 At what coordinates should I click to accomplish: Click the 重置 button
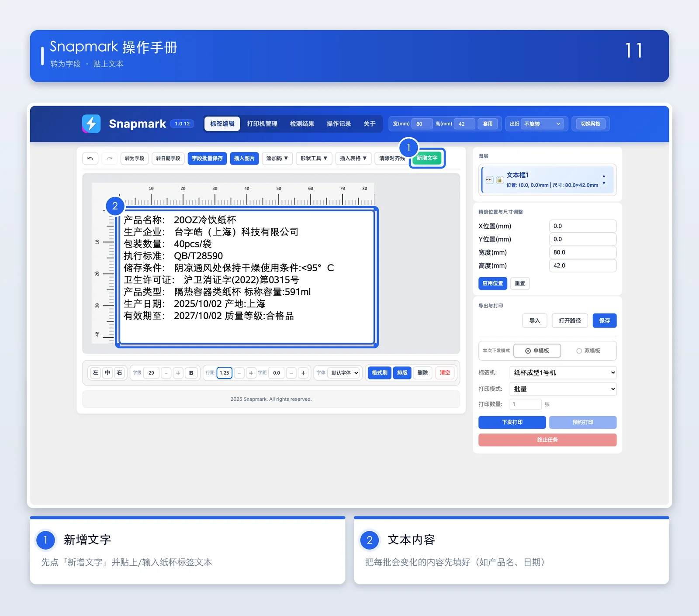[520, 283]
